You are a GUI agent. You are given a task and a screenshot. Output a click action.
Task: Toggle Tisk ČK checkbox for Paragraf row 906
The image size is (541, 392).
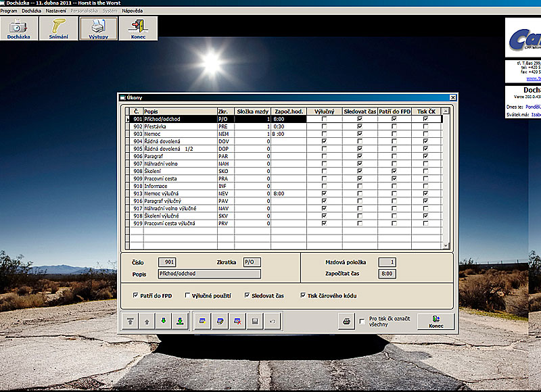coord(426,156)
